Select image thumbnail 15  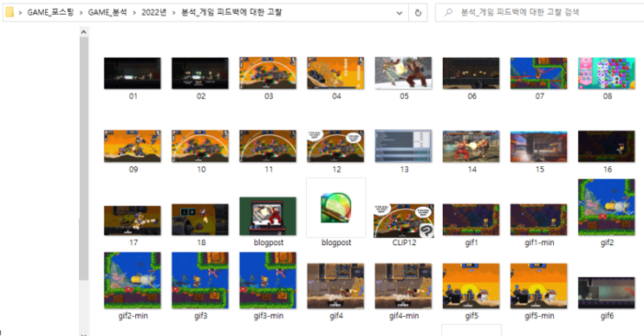click(x=539, y=146)
